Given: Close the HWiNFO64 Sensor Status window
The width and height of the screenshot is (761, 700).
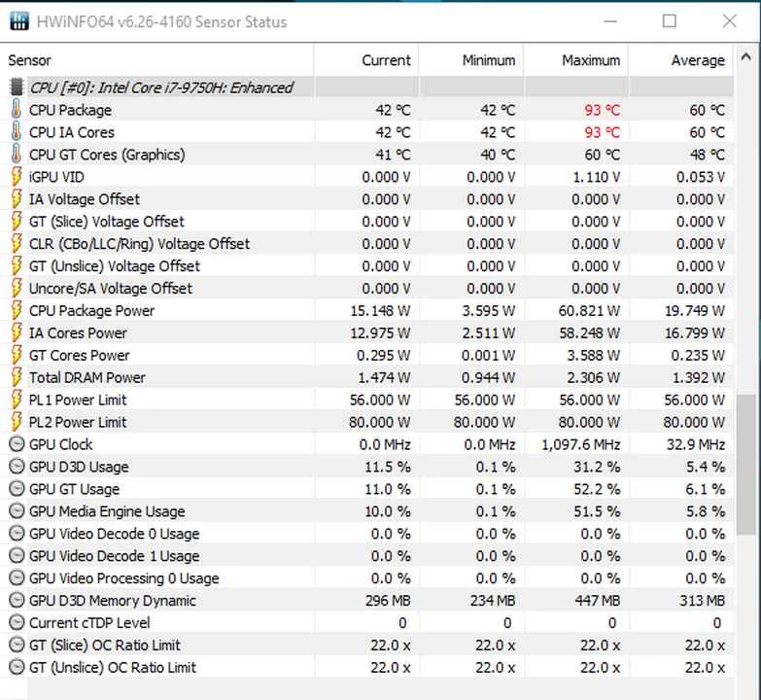Looking at the screenshot, I should (x=730, y=21).
